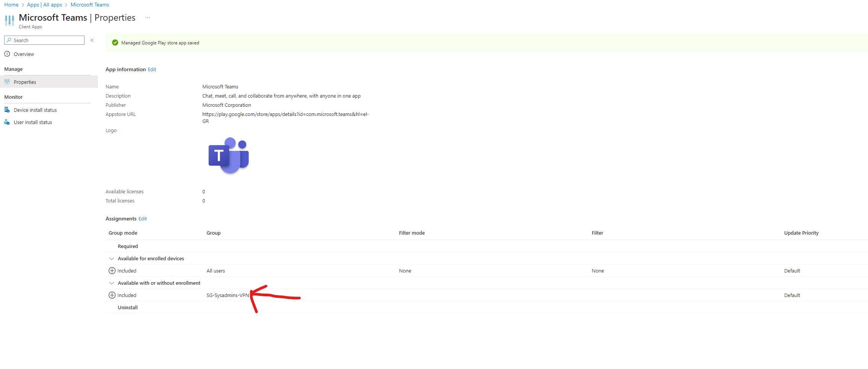Click the Group column header
Screen dimensions: 868x369
pyautogui.click(x=213, y=233)
